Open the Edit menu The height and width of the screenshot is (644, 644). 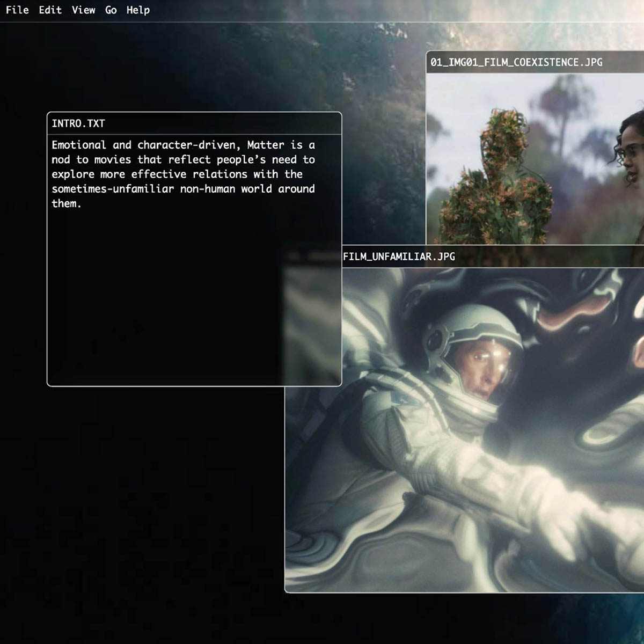coord(50,10)
